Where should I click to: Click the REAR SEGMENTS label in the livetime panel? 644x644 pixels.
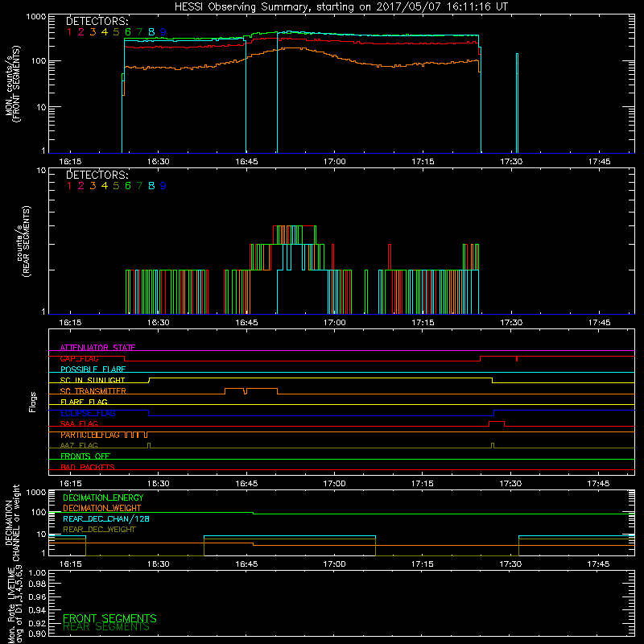(106, 627)
